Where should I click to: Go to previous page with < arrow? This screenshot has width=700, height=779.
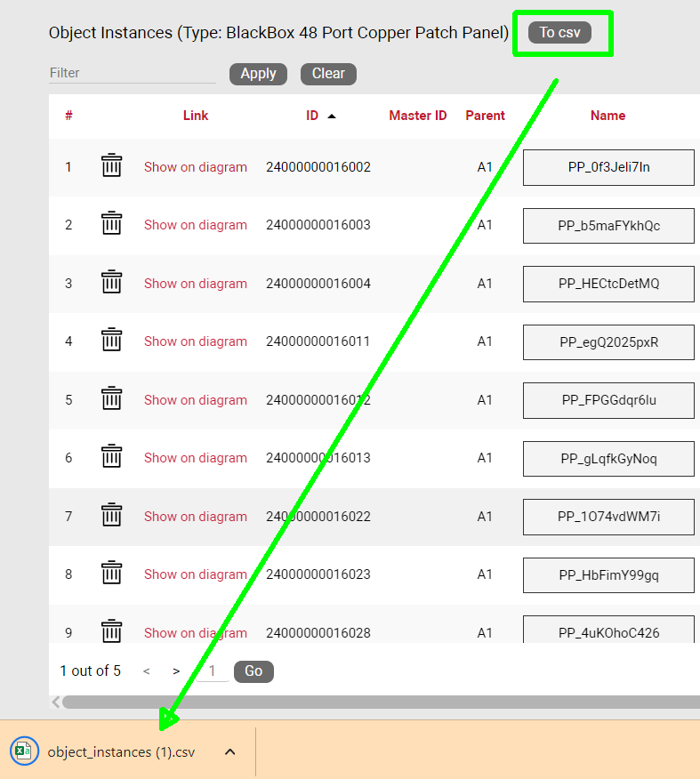coord(147,671)
